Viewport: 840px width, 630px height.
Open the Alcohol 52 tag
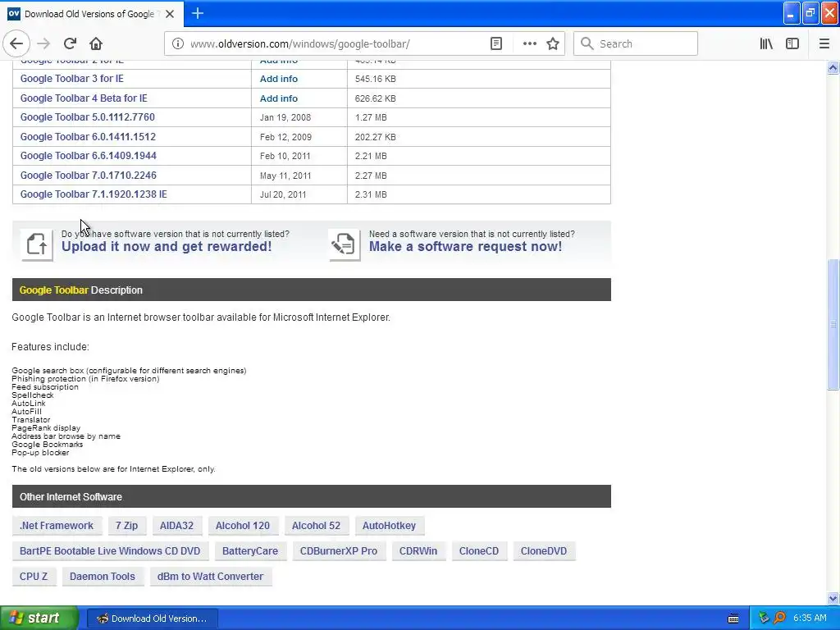click(x=316, y=526)
